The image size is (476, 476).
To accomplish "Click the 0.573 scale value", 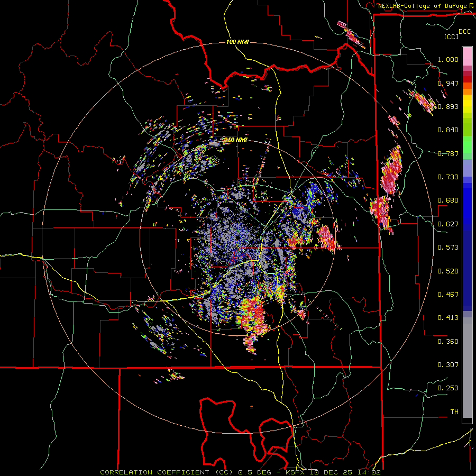I will tap(448, 248).
